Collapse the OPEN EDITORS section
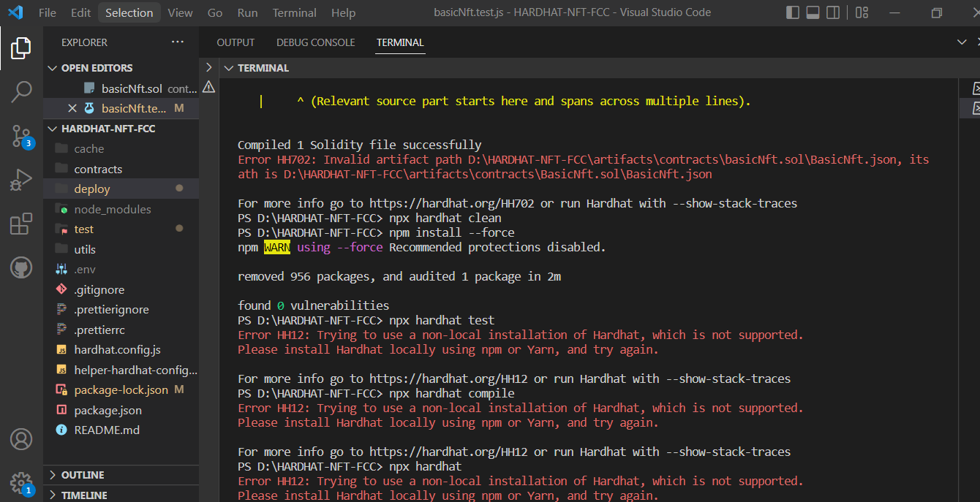This screenshot has width=980, height=502. pyautogui.click(x=53, y=68)
